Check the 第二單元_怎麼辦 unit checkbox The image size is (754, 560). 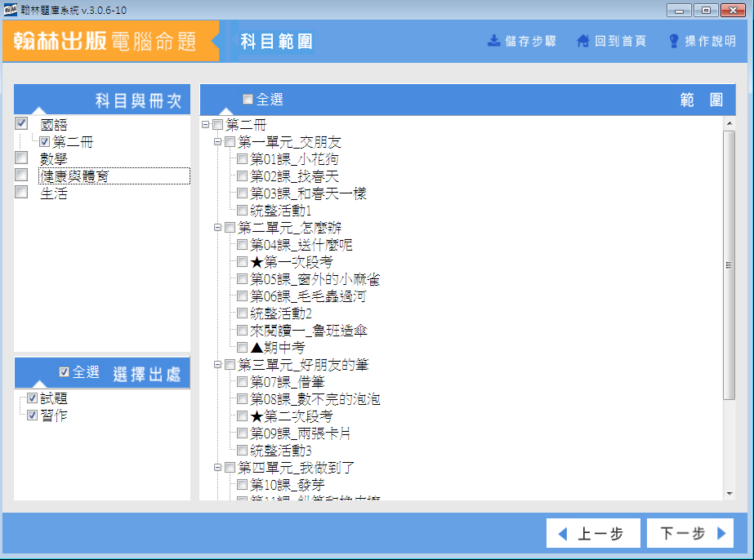point(230,228)
